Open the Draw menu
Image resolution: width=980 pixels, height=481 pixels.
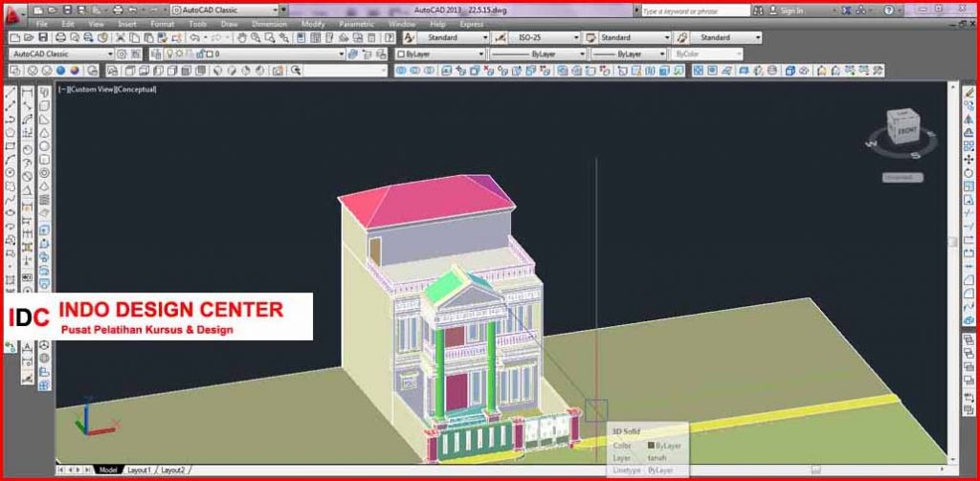(x=228, y=24)
